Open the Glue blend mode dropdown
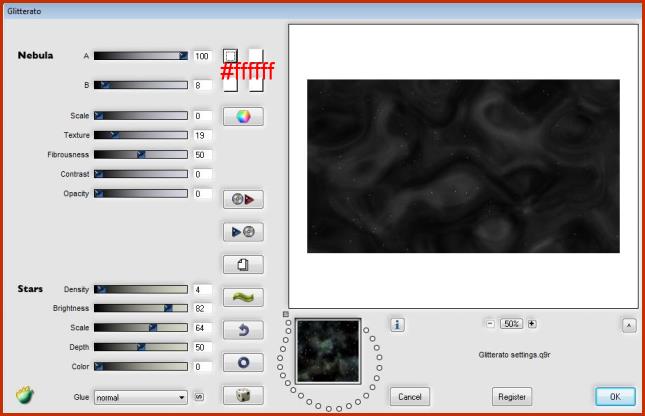 pyautogui.click(x=140, y=397)
